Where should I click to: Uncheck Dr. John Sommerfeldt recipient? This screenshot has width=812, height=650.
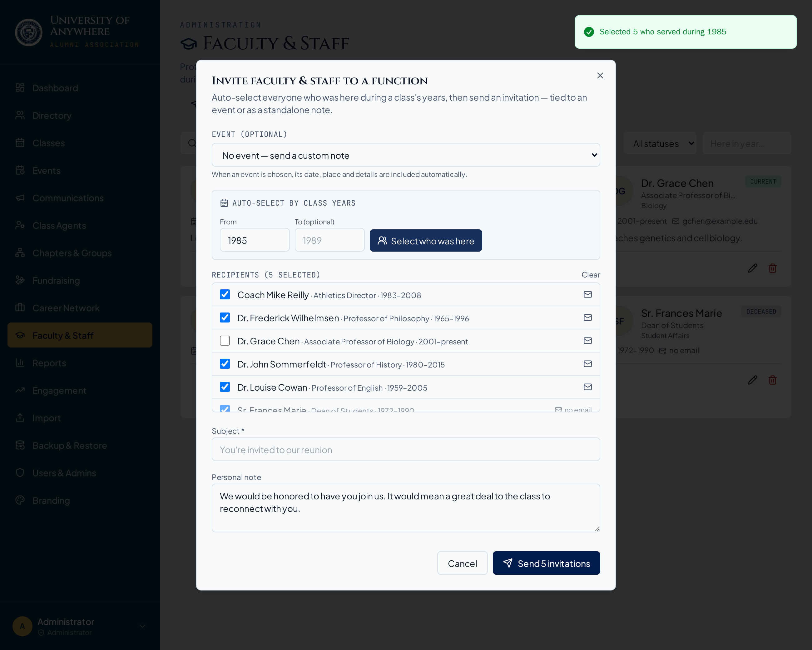225,364
